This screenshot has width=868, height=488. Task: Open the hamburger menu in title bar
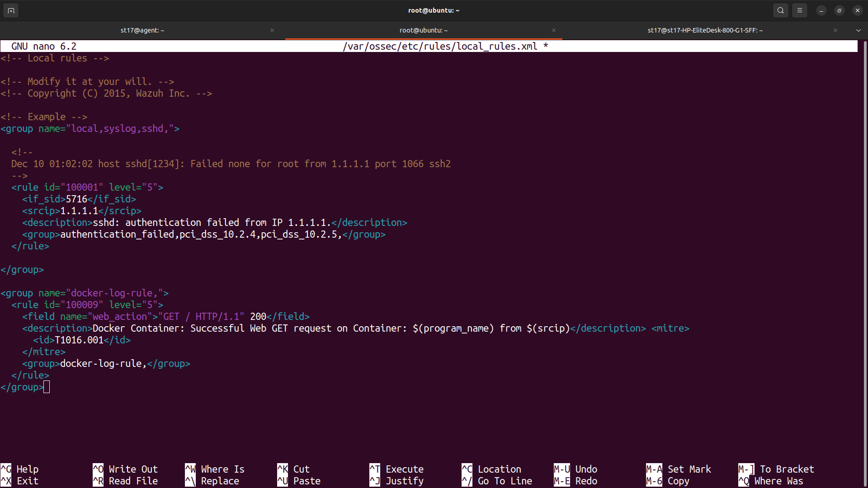tap(800, 10)
